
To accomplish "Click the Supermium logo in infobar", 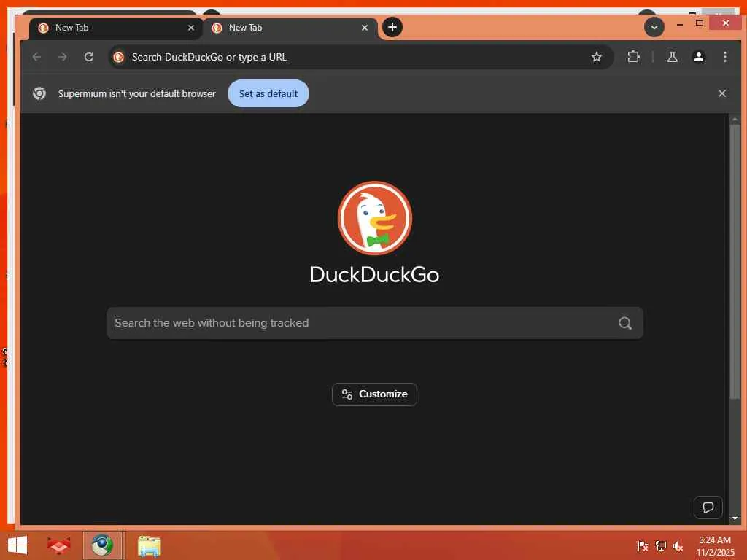I will tap(39, 93).
